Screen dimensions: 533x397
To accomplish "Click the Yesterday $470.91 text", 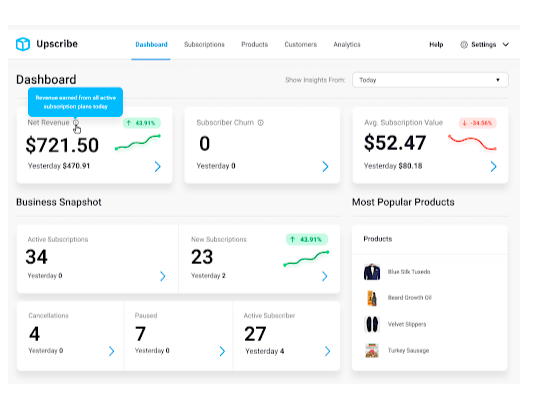I will tap(59, 166).
